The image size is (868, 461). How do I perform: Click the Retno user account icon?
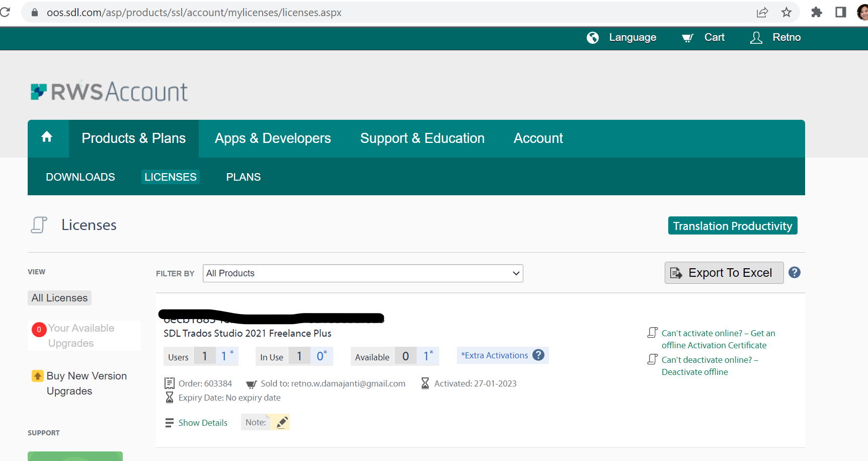(x=755, y=37)
